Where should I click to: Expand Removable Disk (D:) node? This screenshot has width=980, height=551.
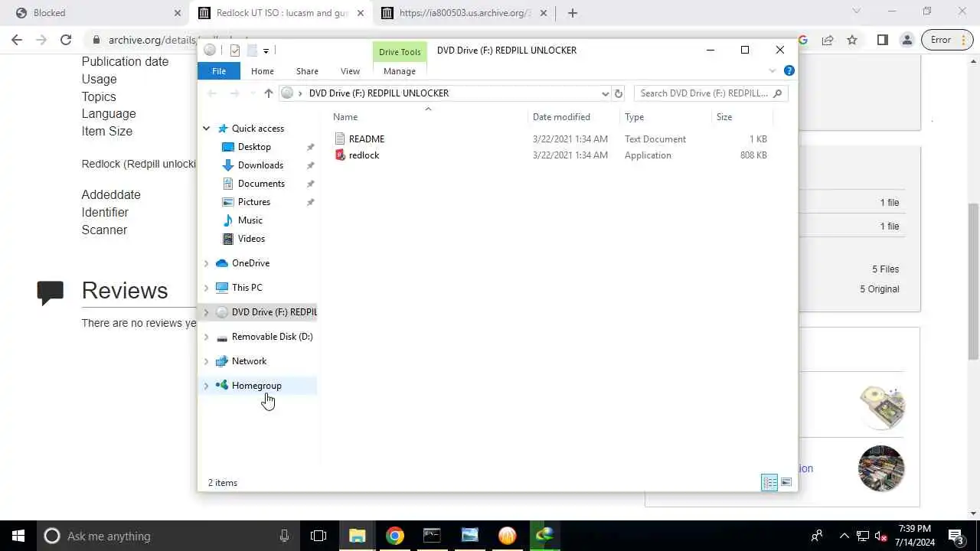pyautogui.click(x=206, y=337)
